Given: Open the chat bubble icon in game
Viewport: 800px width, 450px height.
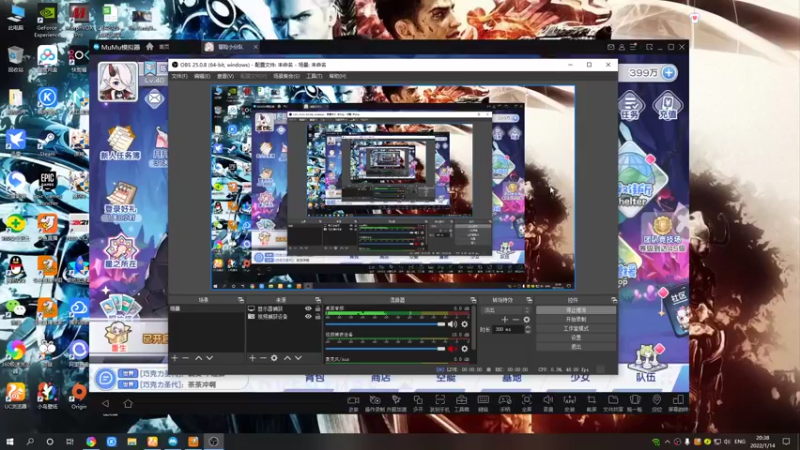Looking at the screenshot, I should point(105,378).
